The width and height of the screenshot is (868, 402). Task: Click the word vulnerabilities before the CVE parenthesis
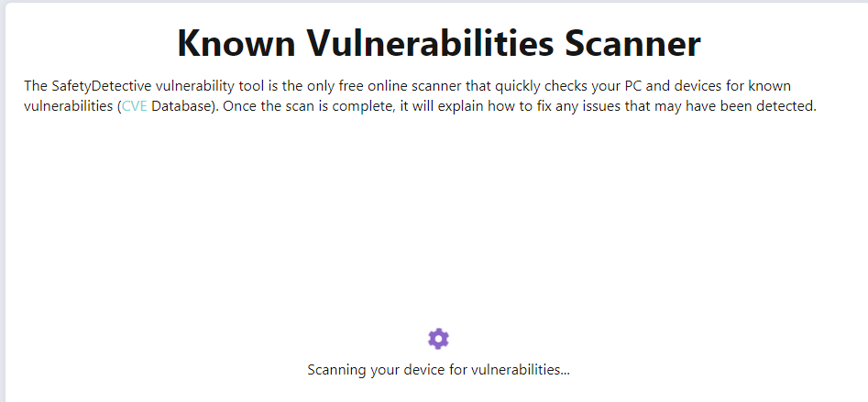[68, 106]
